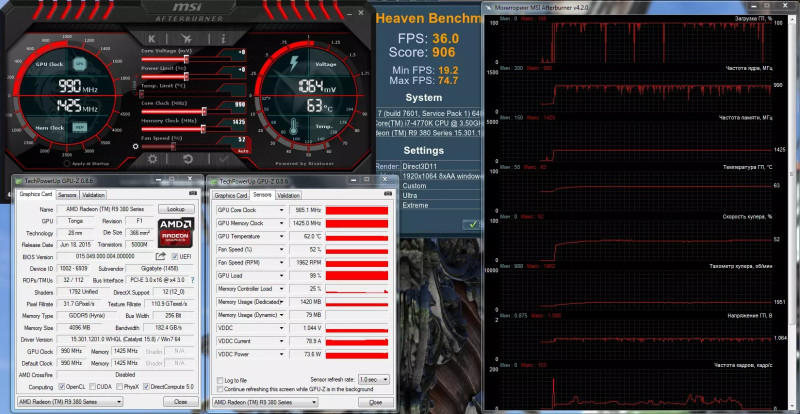Click the Auto fan mode button
800x414 pixels.
pos(241,151)
